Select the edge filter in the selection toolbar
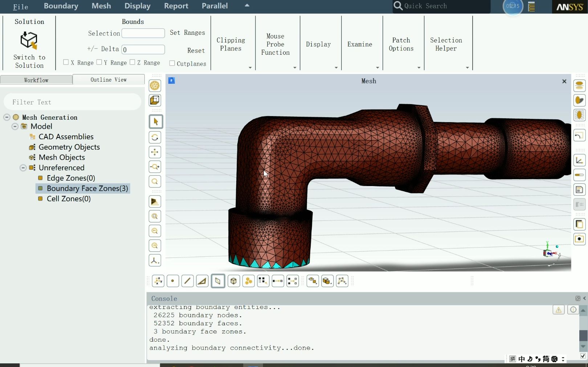 tap(188, 281)
